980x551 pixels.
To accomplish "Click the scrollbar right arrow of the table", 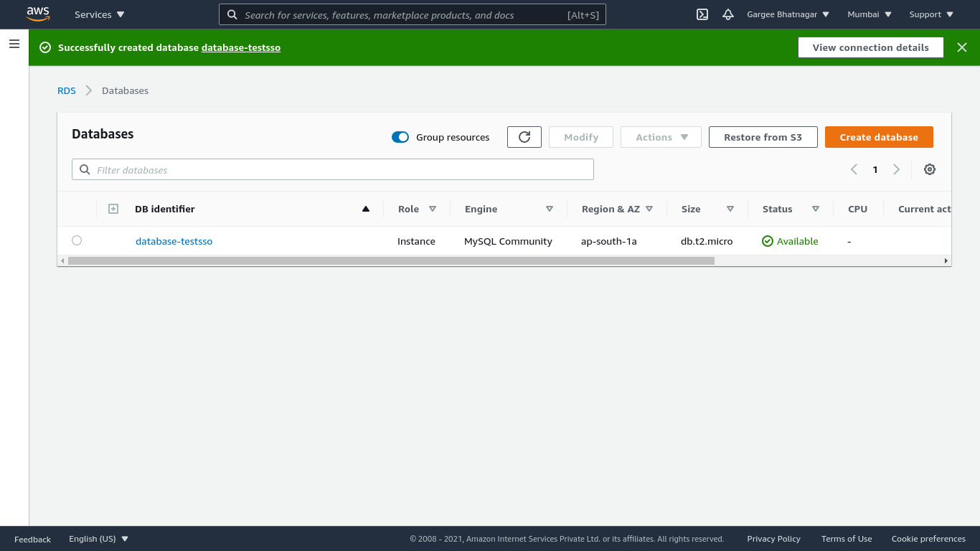I will (x=946, y=260).
